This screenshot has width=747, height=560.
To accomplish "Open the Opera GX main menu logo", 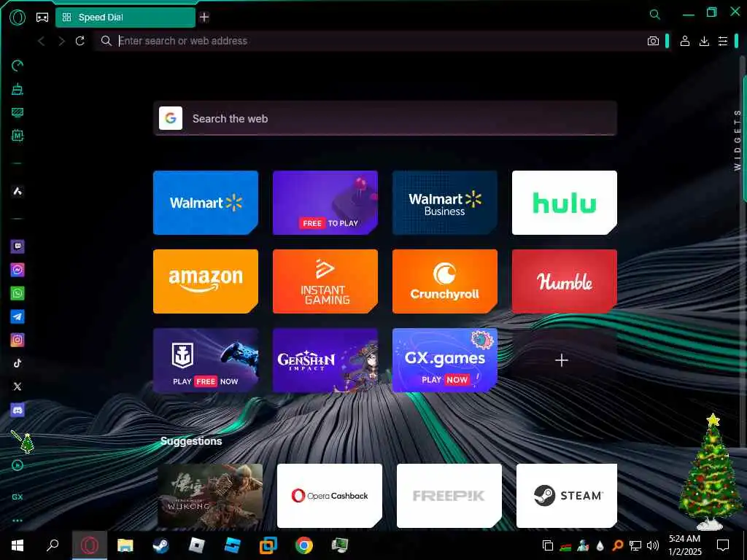I will (18, 17).
